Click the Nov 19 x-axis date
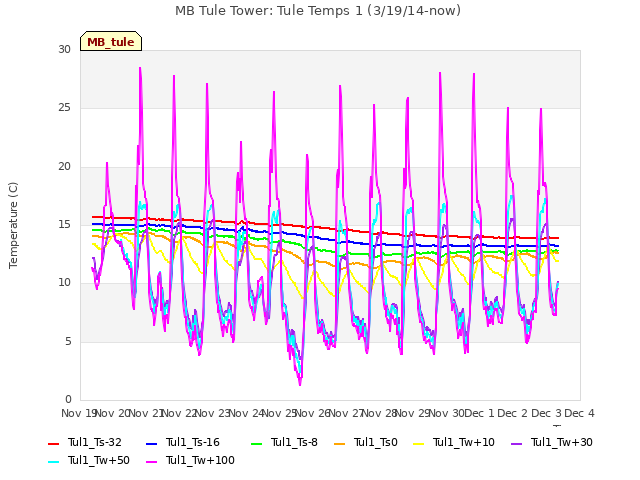This screenshot has height=480, width=640. [x=78, y=413]
